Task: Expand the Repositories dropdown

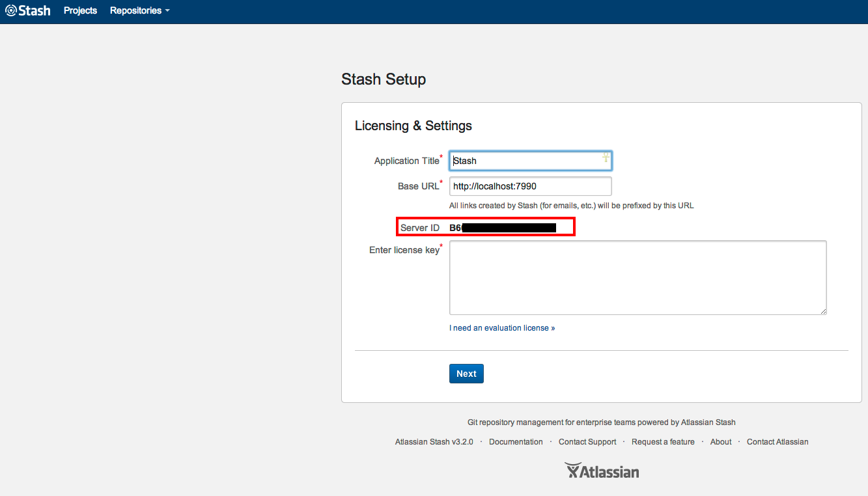Action: pyautogui.click(x=139, y=10)
